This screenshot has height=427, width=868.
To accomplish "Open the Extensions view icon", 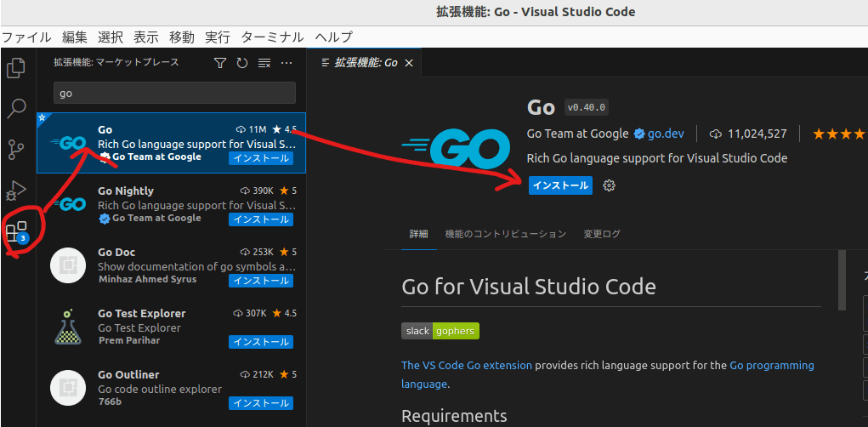I will point(17,231).
